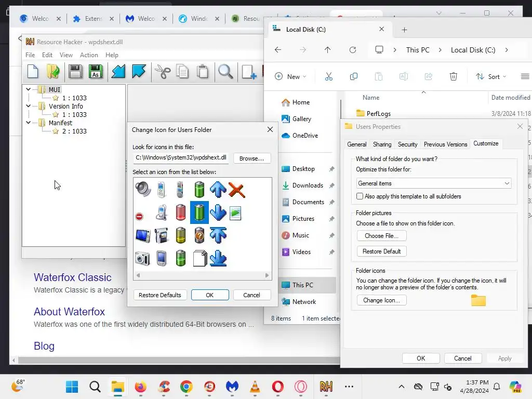Image resolution: width=532 pixels, height=399 pixels.
Task: Open Resource Hacker RH icon on taskbar
Action: (326, 386)
